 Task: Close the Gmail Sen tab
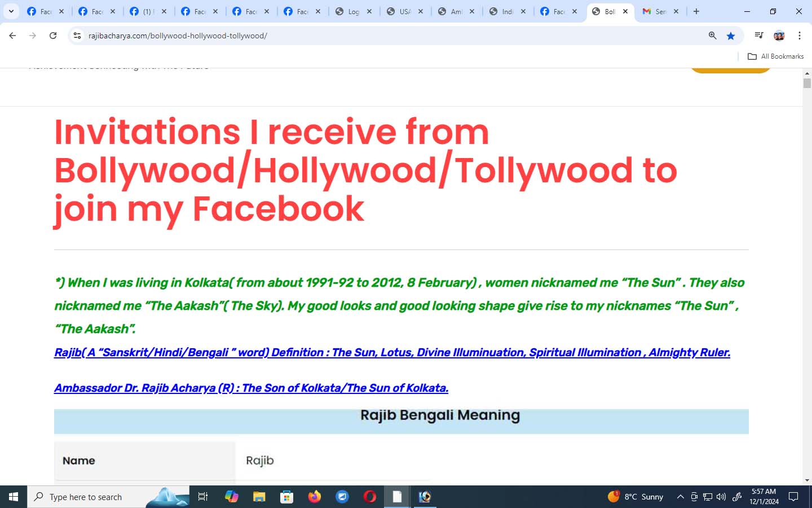pos(676,11)
